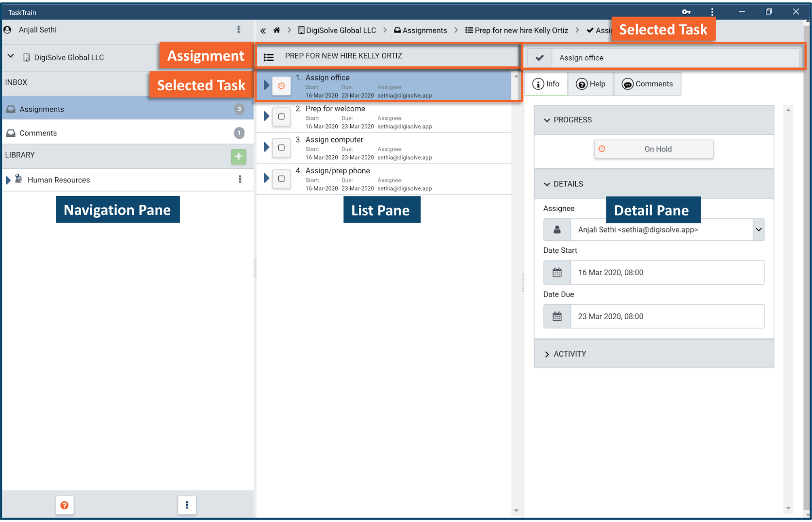Toggle status box for Assign office task
Viewport: 812px width, 522px height.
[x=281, y=86]
